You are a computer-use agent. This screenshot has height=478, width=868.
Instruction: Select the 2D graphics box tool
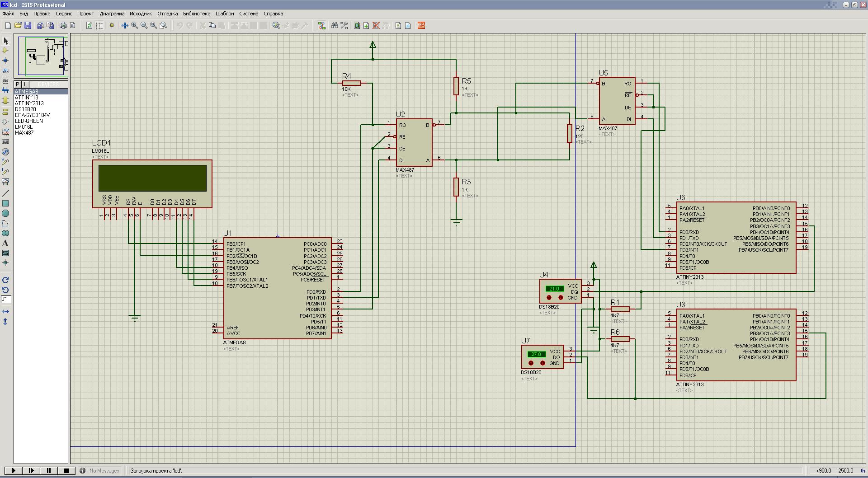coord(5,204)
